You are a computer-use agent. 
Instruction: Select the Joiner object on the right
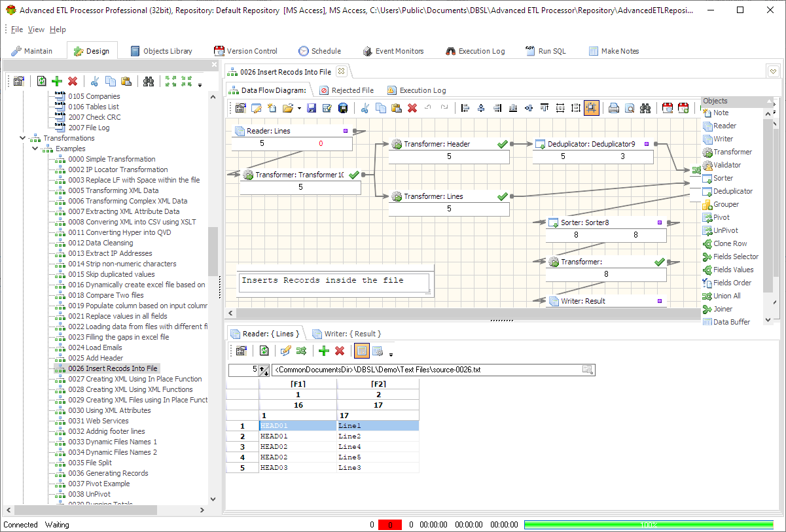point(724,308)
